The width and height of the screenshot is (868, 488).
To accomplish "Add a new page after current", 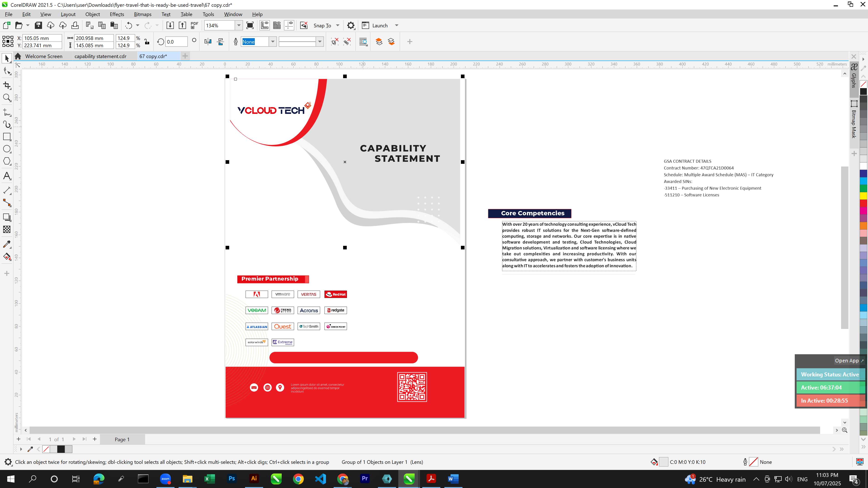I will tap(95, 439).
